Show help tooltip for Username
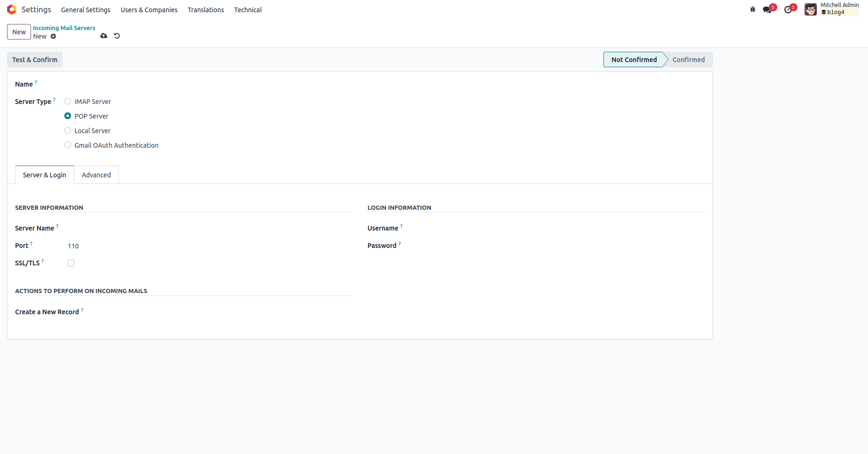The width and height of the screenshot is (868, 454). tap(401, 226)
